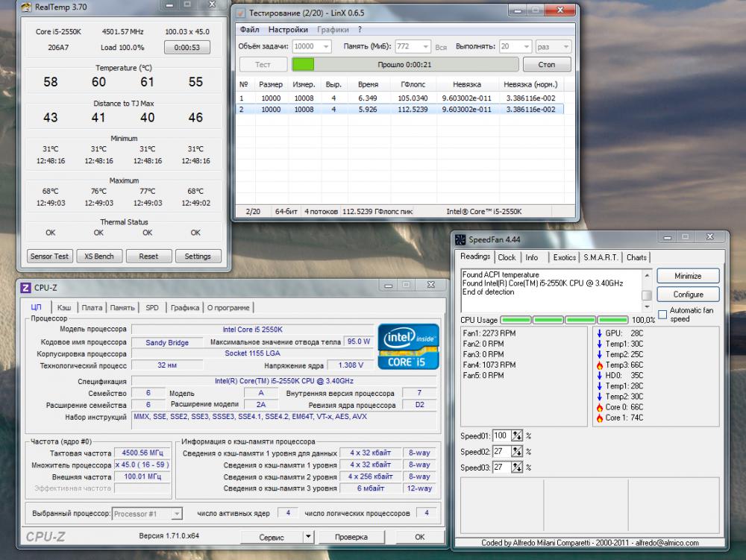Click the LinX title bar app icon
This screenshot has width=746, height=560.
pyautogui.click(x=240, y=13)
